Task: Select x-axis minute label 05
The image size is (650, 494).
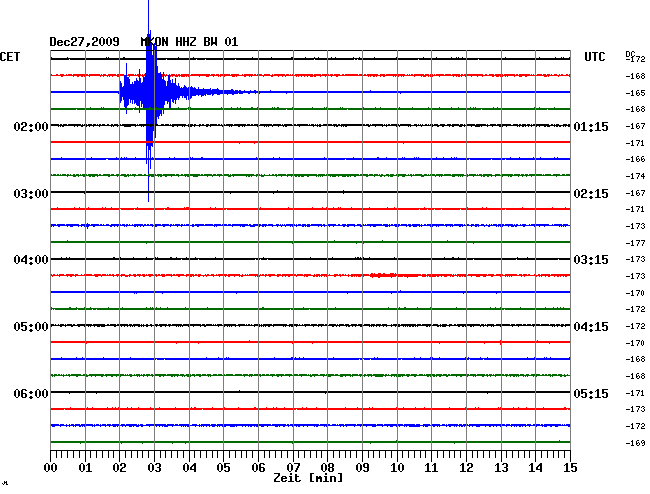Action: coord(223,468)
